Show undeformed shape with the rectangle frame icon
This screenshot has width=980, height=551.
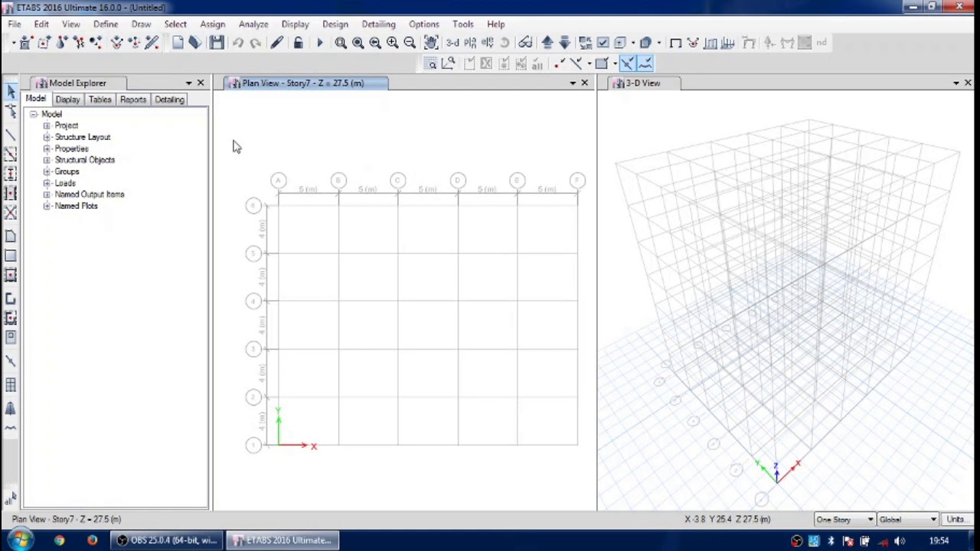pyautogui.click(x=675, y=43)
